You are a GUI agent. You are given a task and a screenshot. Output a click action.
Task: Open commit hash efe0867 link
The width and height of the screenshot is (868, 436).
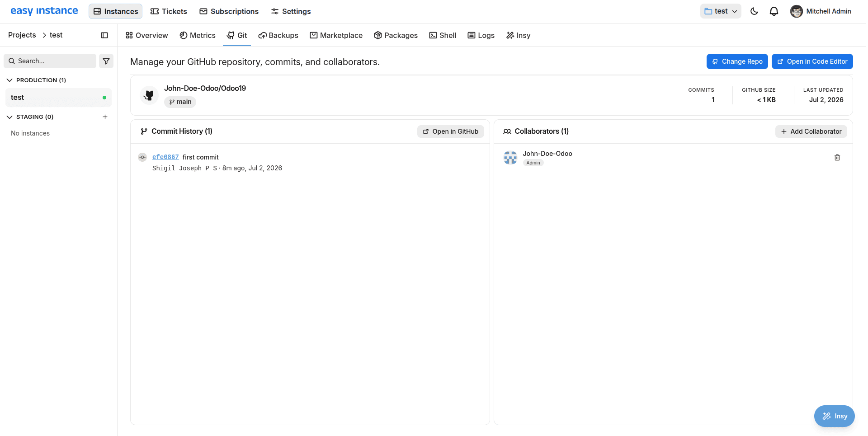165,157
